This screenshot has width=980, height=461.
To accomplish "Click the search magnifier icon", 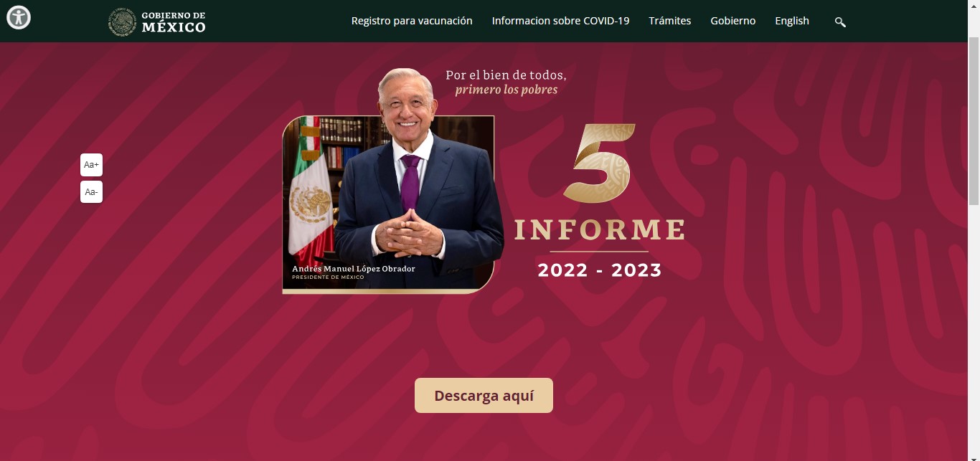I will point(840,22).
